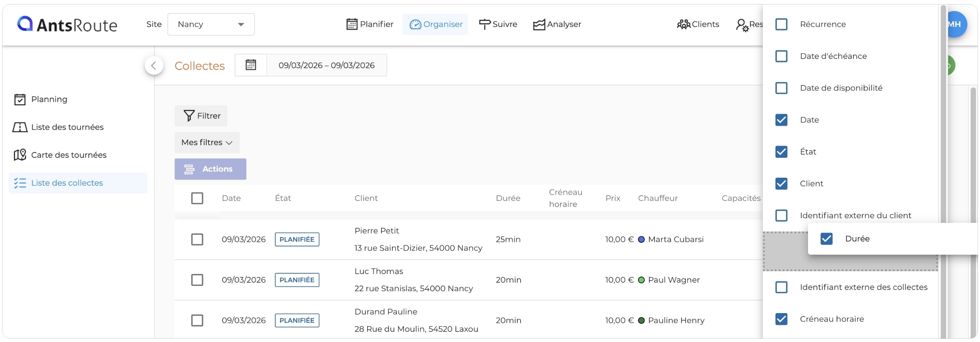Image resolution: width=980 pixels, height=342 pixels.
Task: Click the AntsRoute logo
Action: [67, 24]
